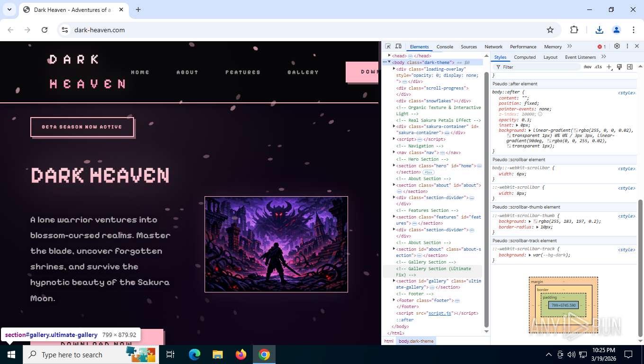Open Chrome downloads

pos(599,30)
